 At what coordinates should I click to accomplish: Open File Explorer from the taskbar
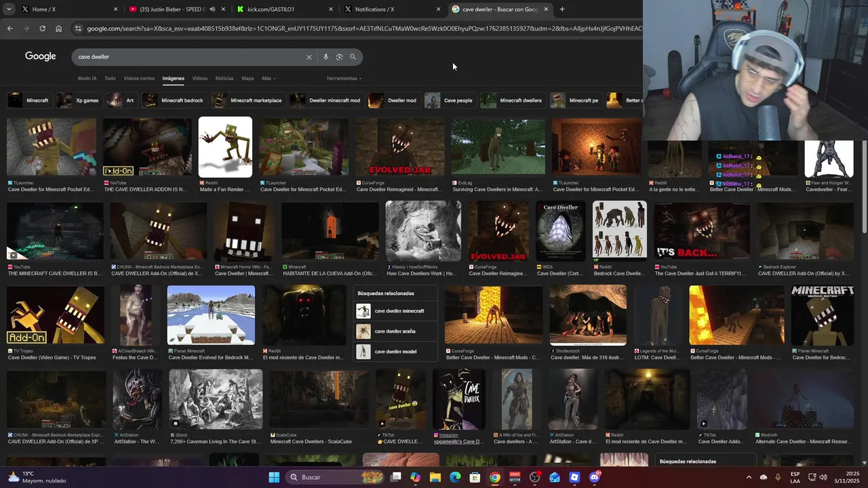pos(435,477)
